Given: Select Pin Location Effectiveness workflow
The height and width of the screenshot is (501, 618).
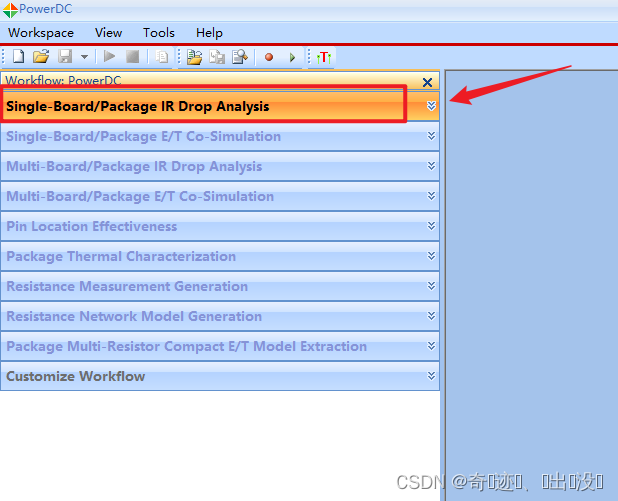Looking at the screenshot, I should click(220, 226).
